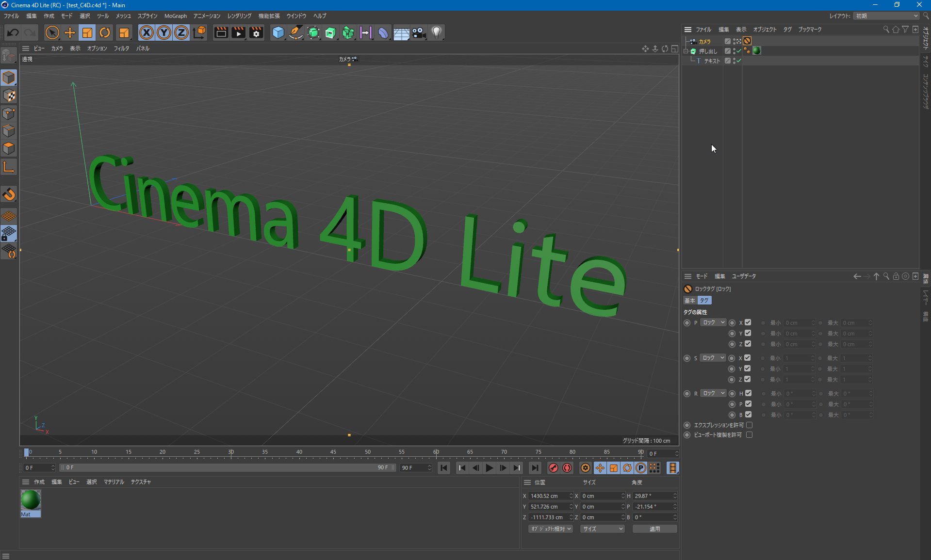
Task: Switch to the タグ tab in attributes
Action: [x=704, y=301]
